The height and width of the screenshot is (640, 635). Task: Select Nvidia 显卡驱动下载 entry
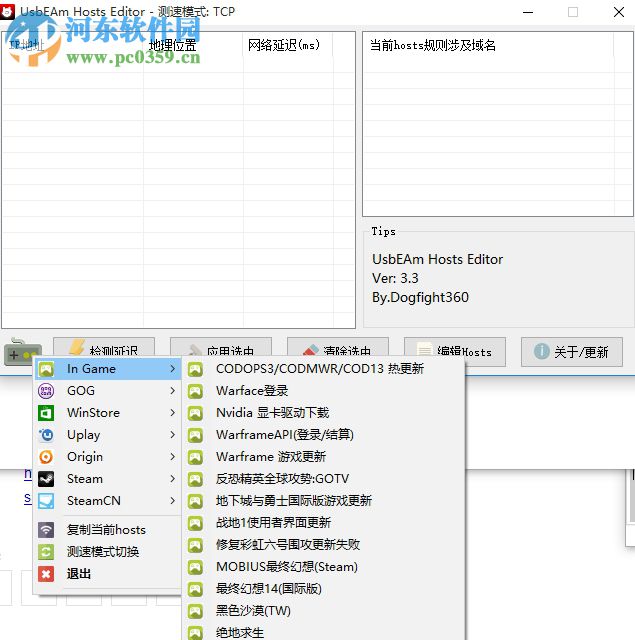click(323, 413)
